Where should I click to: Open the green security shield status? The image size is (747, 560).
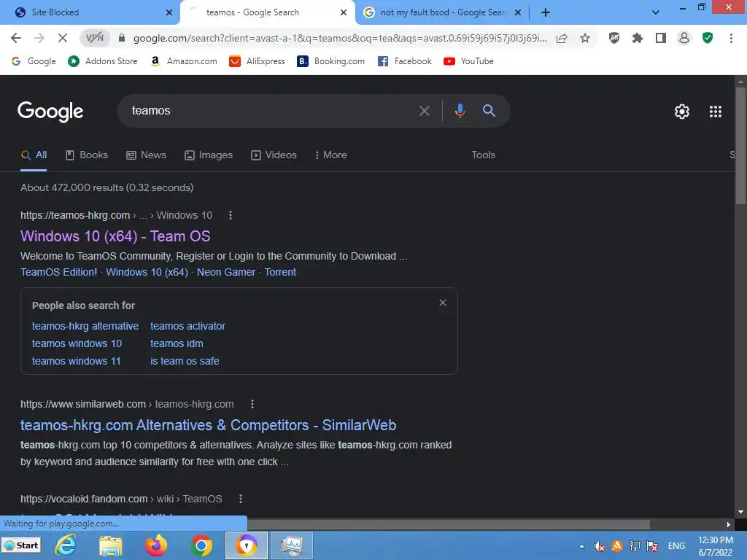click(x=708, y=38)
